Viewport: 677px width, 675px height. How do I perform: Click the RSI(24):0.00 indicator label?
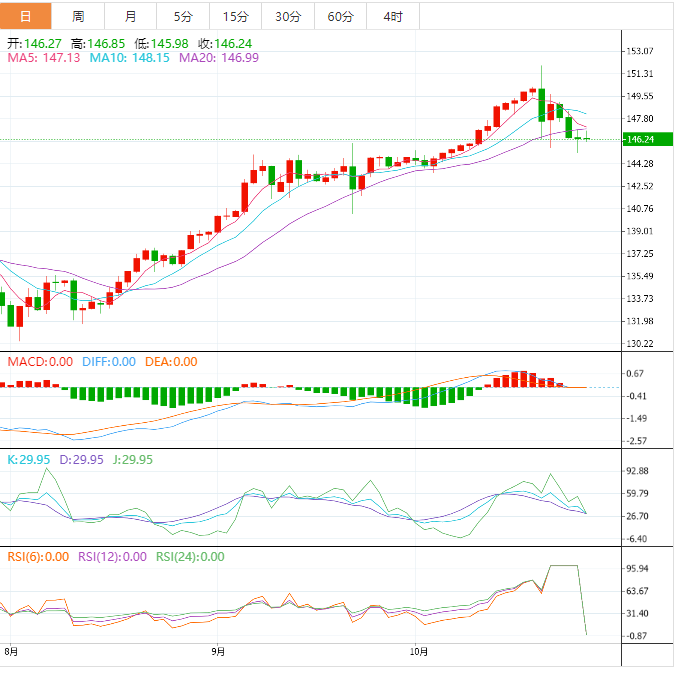point(190,557)
